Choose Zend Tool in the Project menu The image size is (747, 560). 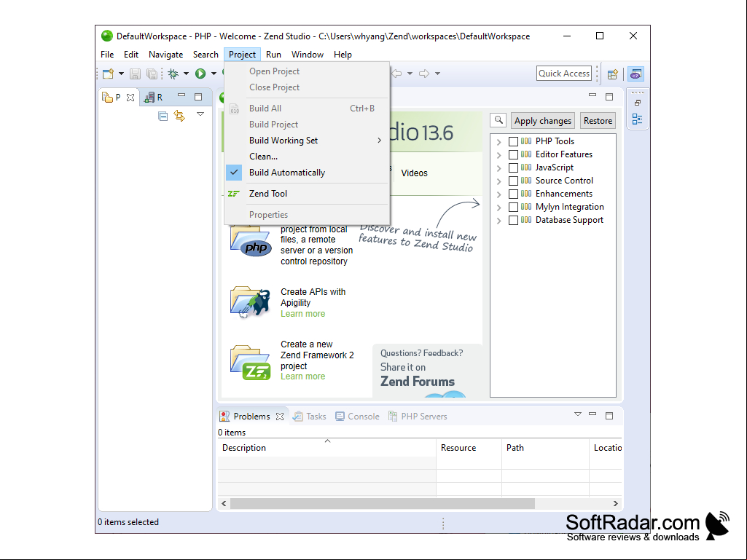[x=308, y=194]
